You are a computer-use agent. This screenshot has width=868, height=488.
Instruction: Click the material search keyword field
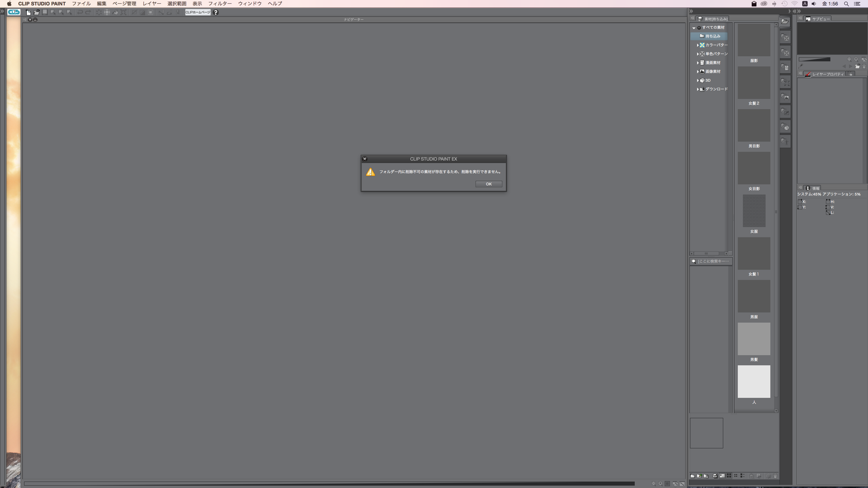[713, 261]
